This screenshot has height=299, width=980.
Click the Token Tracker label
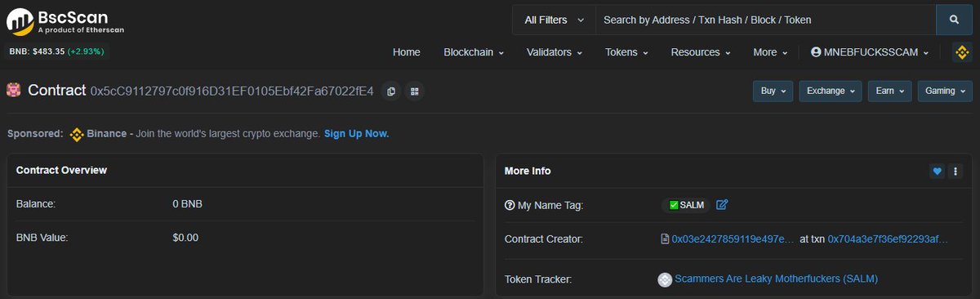click(x=538, y=279)
